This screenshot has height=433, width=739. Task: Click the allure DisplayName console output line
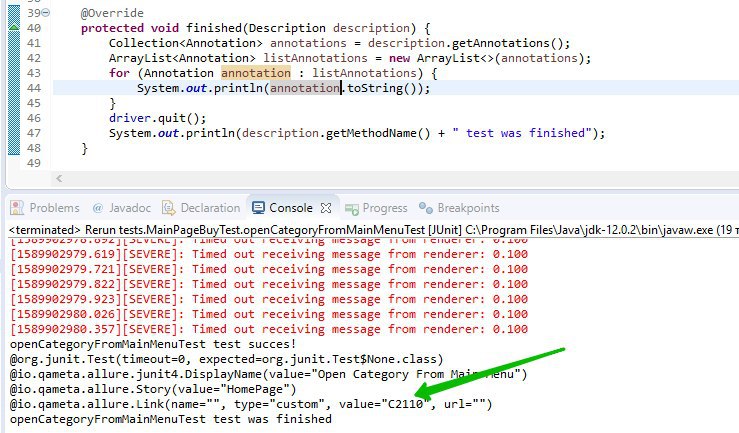[269, 375]
